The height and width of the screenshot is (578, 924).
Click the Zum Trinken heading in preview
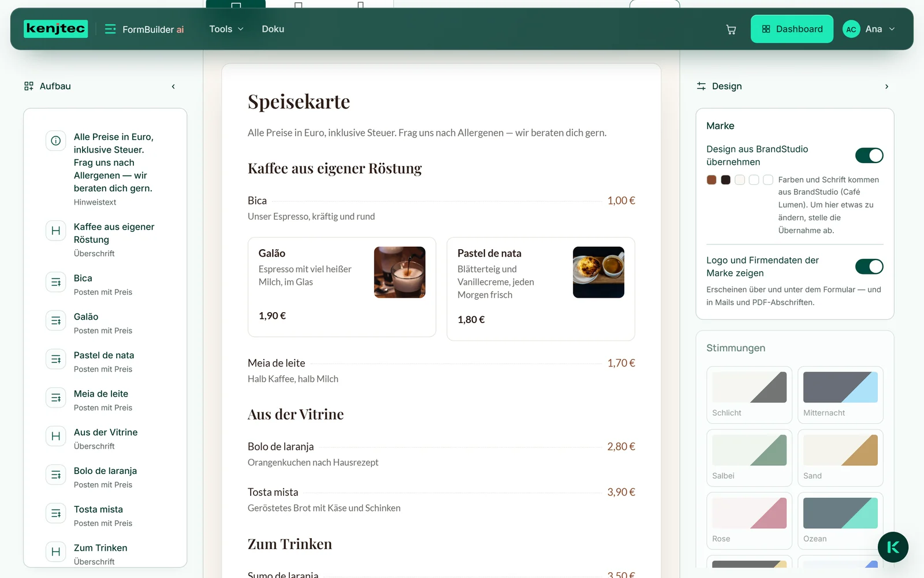tap(290, 544)
